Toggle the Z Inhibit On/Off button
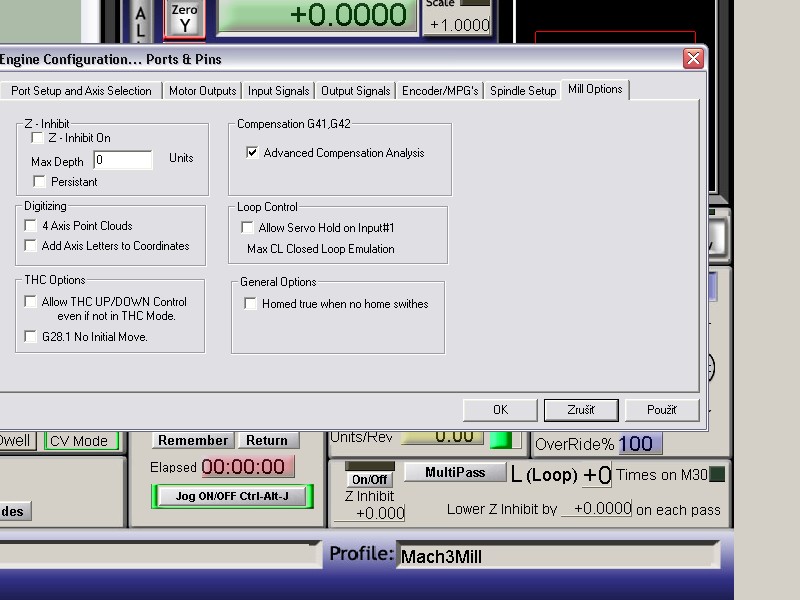 pos(369,479)
